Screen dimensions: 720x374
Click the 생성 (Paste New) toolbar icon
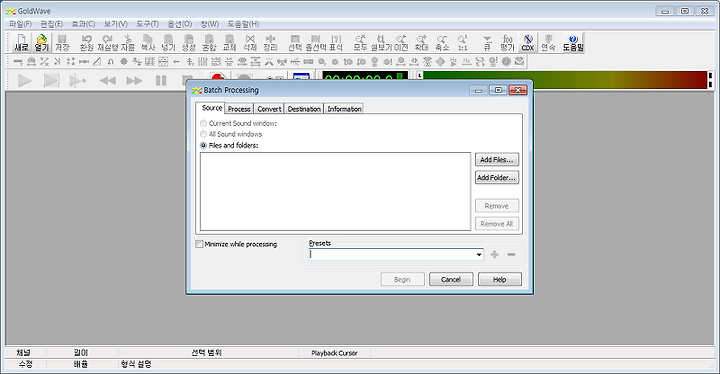click(188, 43)
